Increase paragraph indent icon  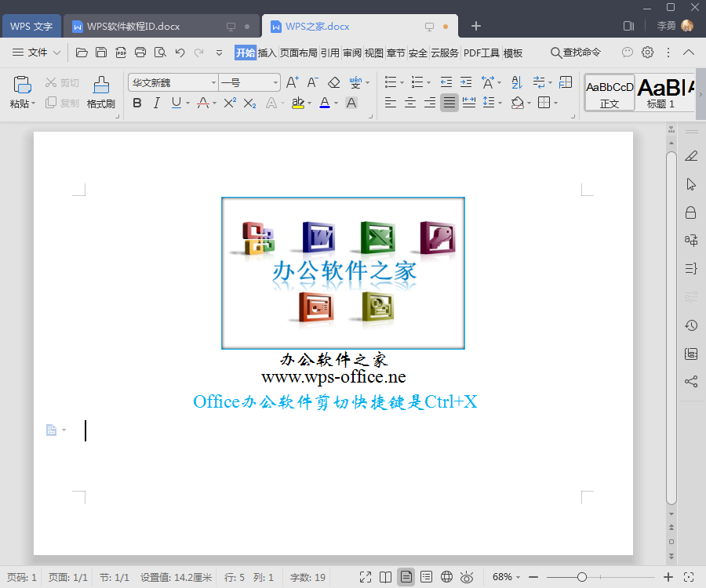coord(466,82)
